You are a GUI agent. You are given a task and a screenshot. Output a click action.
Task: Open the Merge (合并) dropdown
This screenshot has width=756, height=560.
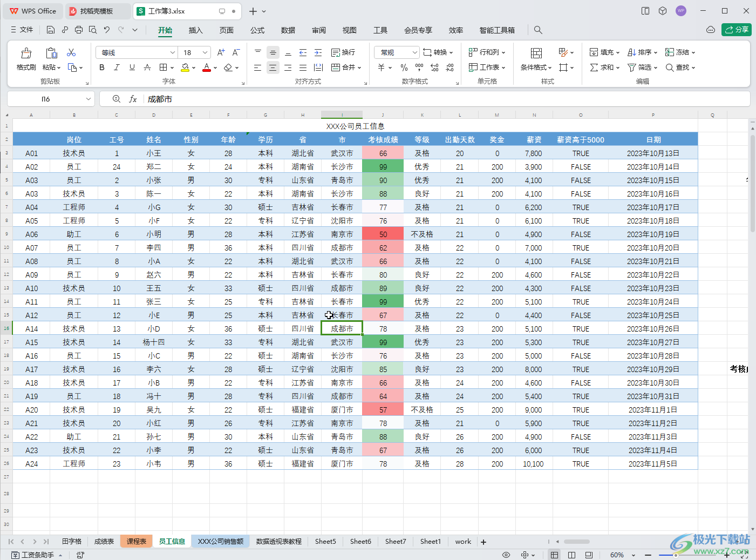click(x=346, y=68)
